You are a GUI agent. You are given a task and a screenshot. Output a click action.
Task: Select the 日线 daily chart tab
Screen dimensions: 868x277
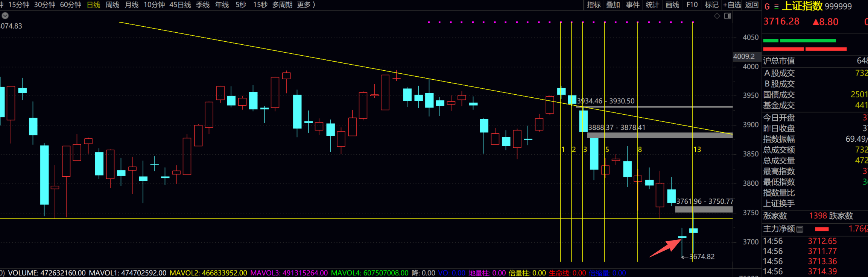(x=93, y=5)
